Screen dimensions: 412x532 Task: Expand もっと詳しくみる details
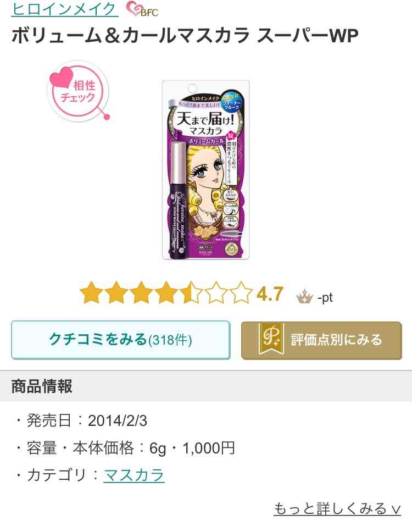tap(337, 509)
